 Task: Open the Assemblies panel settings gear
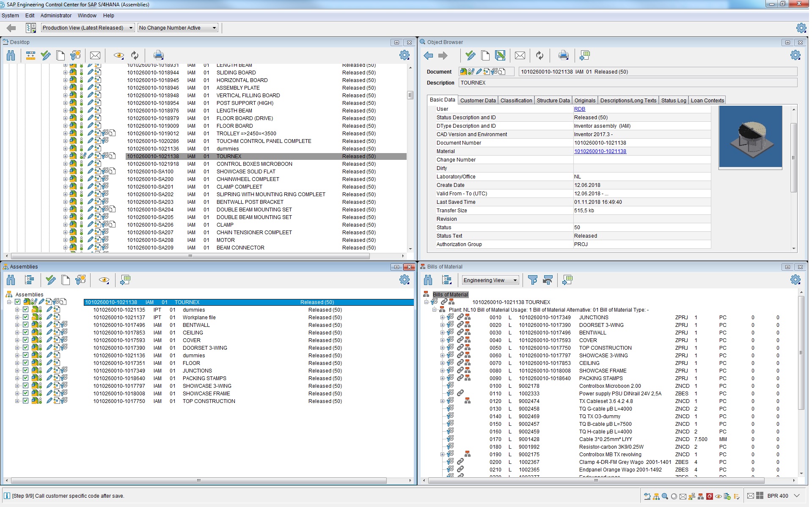(x=405, y=280)
